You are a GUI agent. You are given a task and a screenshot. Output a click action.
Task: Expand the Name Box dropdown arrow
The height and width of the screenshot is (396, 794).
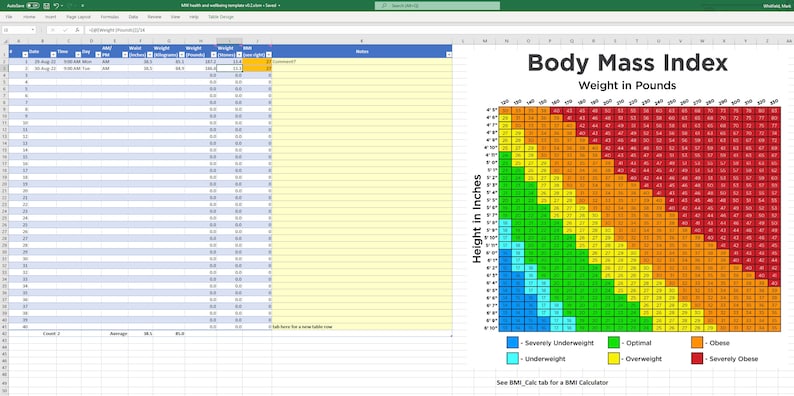click(x=32, y=30)
